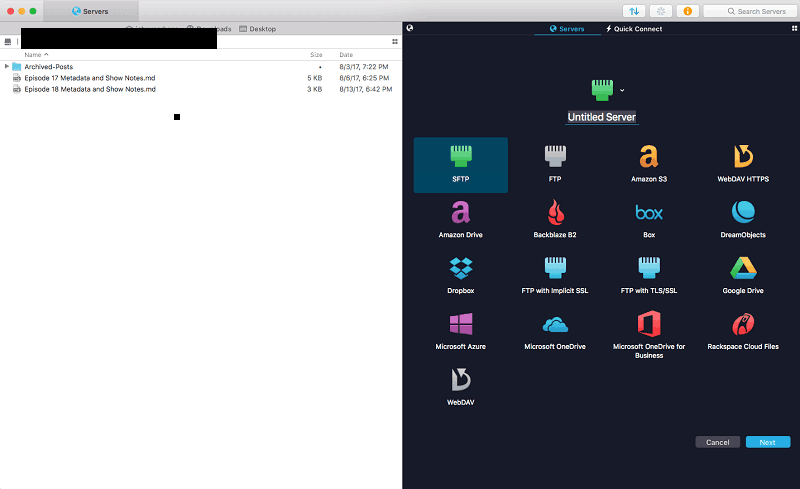Click the globe icon in dark pane
Viewport: 800px width, 489px height.
410,28
